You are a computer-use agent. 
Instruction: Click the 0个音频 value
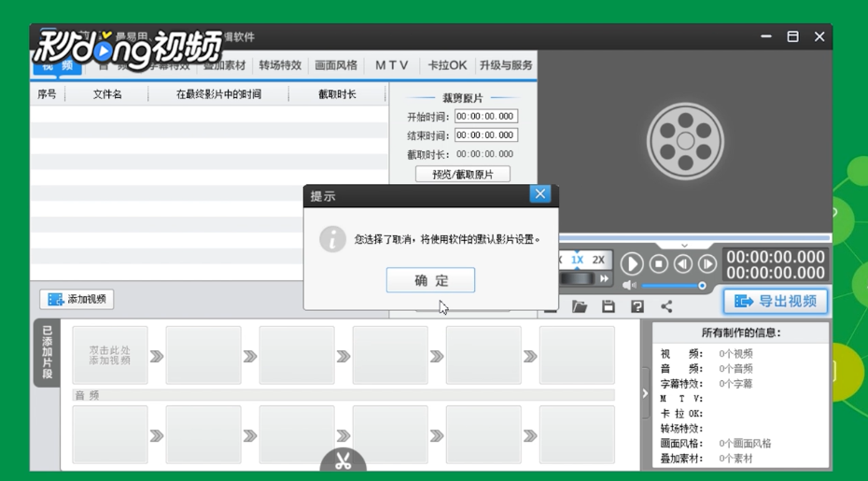click(735, 369)
